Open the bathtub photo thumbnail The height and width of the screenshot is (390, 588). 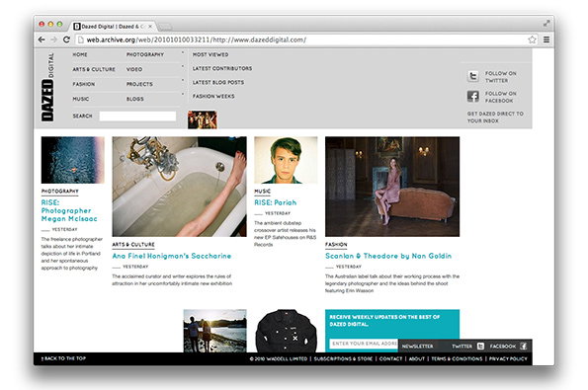179,187
